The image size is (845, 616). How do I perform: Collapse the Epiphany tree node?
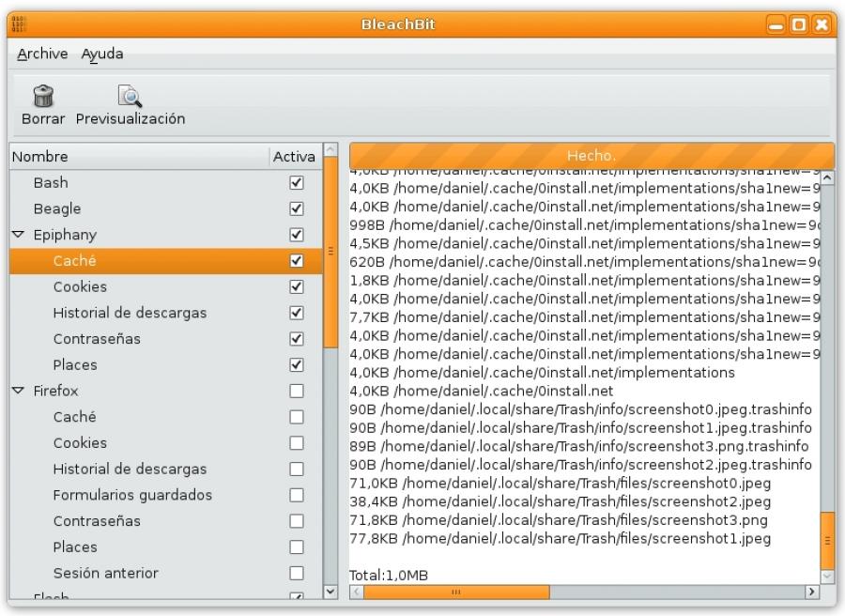(19, 235)
